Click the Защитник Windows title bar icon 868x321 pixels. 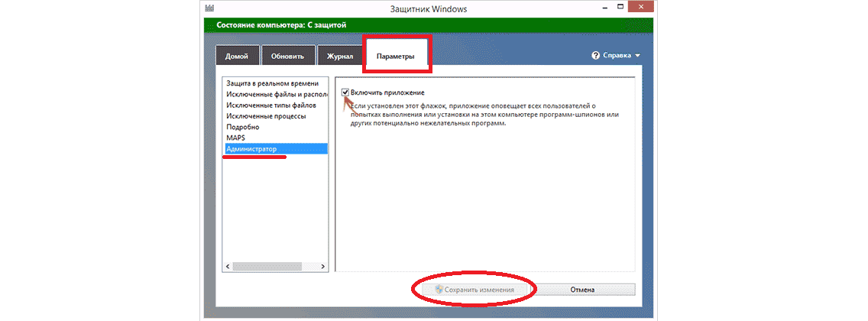click(x=210, y=7)
